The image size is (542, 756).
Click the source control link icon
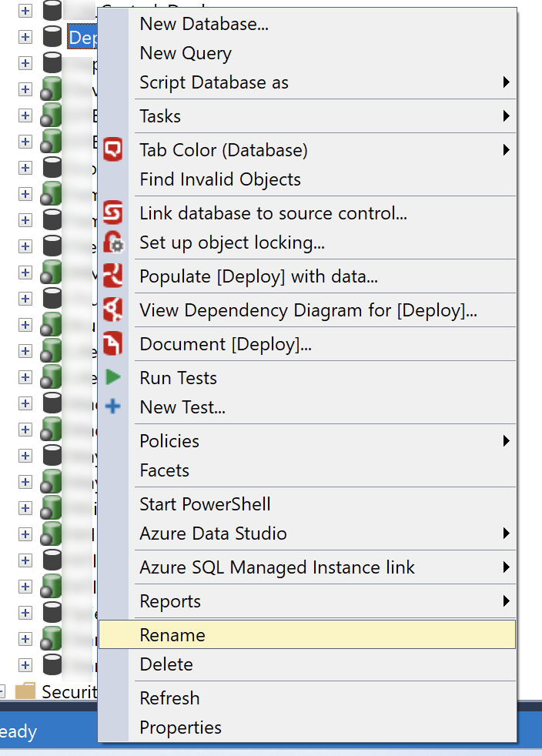tap(113, 212)
